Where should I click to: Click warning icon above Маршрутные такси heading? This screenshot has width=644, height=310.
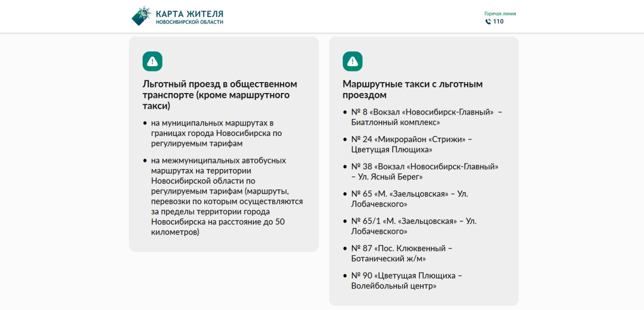[x=353, y=61]
